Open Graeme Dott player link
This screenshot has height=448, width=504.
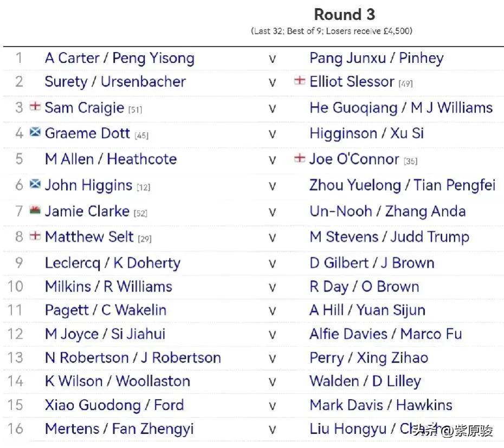87,133
